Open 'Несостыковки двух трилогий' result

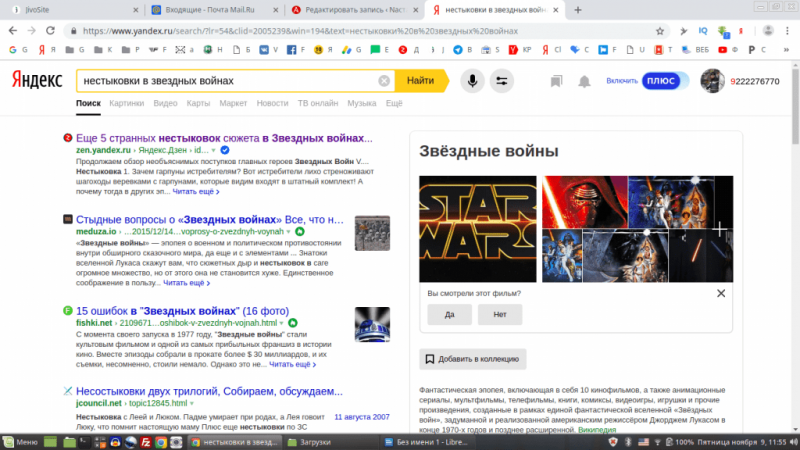point(209,391)
